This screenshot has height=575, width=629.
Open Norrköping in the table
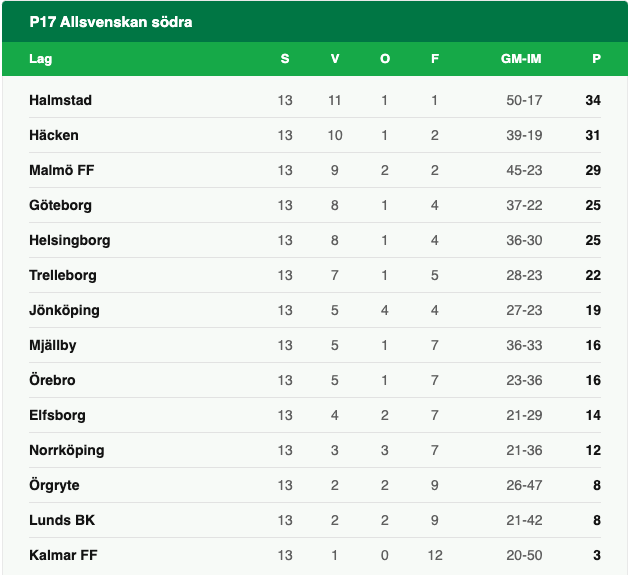point(67,450)
